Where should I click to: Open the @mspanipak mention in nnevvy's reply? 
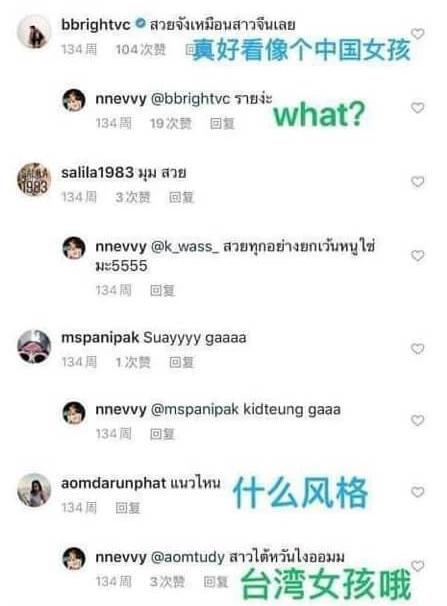(194, 410)
